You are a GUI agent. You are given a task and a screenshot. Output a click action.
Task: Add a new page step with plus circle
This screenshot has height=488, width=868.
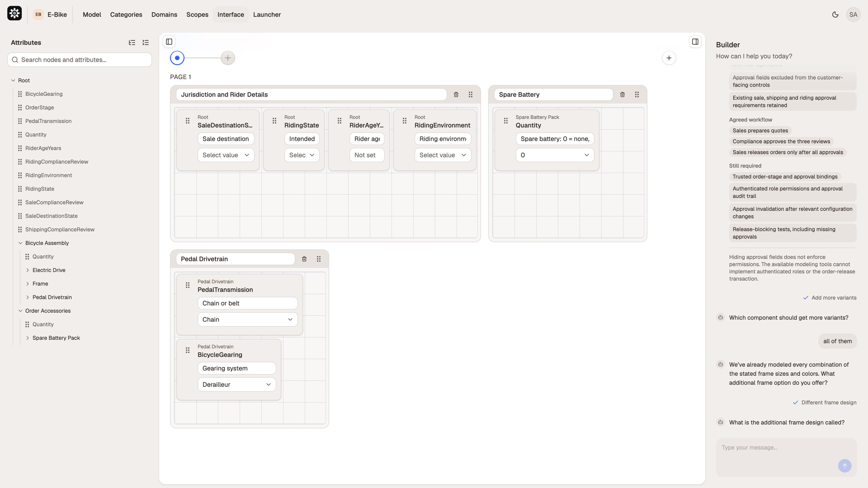click(228, 58)
